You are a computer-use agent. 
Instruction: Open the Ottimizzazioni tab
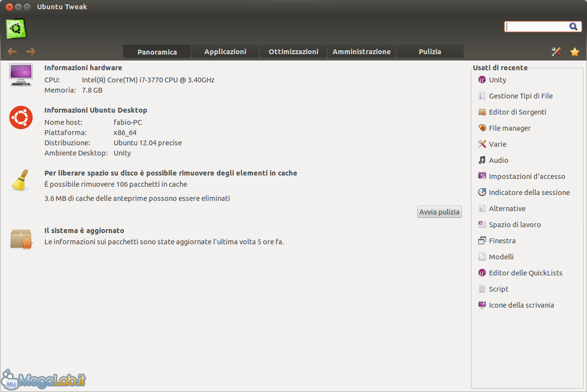click(x=293, y=52)
